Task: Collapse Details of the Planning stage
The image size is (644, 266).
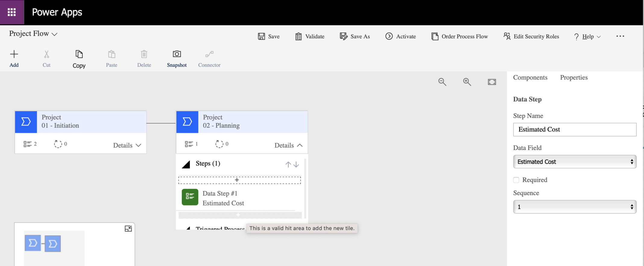Action: (x=288, y=145)
